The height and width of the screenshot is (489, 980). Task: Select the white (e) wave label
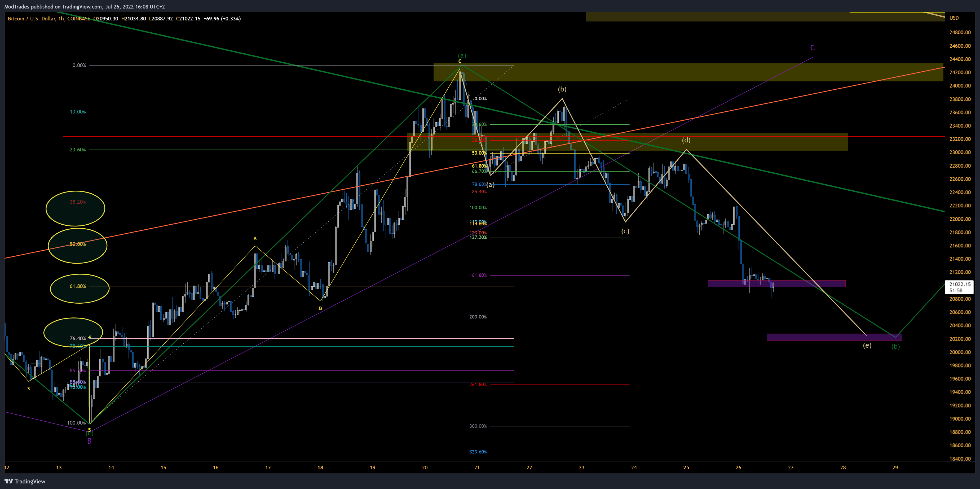[x=867, y=345]
